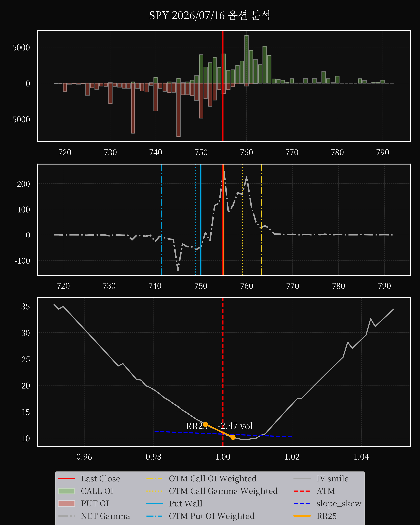Click the red PUT OI legend swatch
Image resolution: width=420 pixels, height=525 pixels.
(66, 504)
